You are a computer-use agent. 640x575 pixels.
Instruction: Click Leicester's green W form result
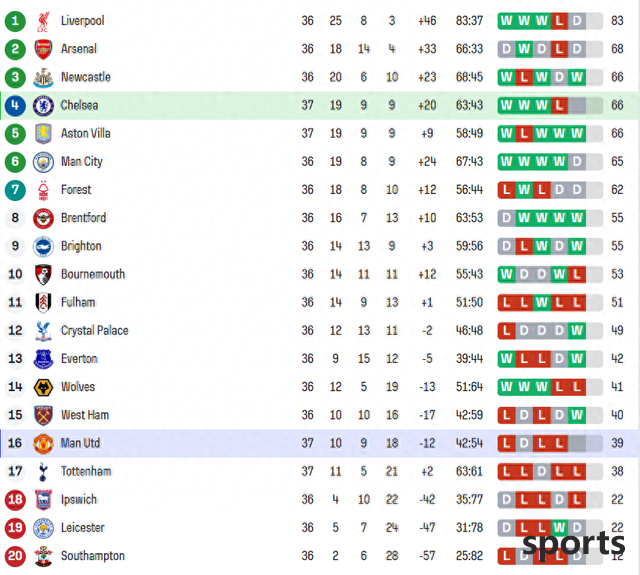click(x=559, y=528)
